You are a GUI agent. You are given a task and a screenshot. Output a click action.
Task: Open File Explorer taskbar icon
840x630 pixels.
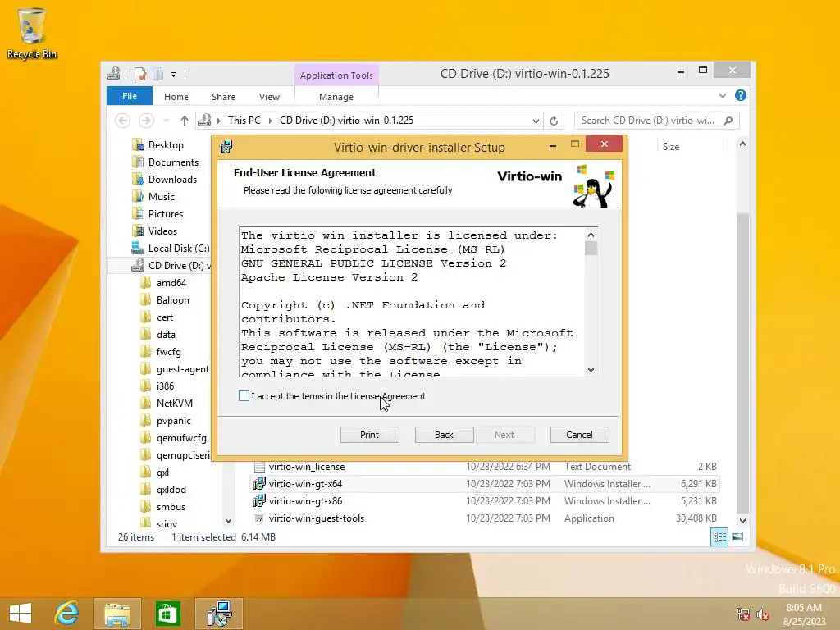click(x=117, y=614)
